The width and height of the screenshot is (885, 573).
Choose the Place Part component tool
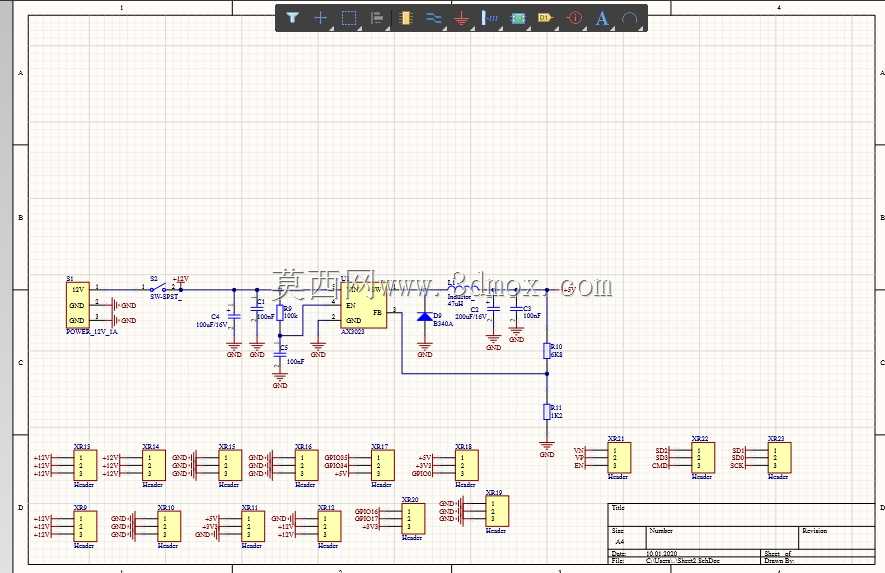point(405,18)
